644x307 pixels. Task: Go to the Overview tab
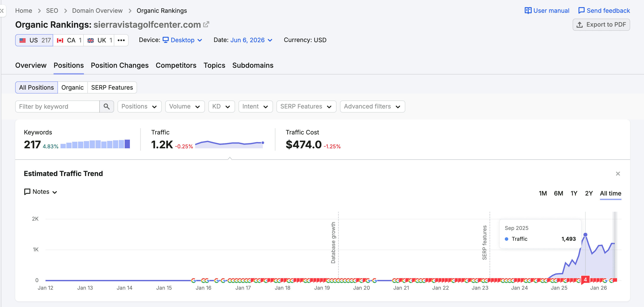point(31,65)
